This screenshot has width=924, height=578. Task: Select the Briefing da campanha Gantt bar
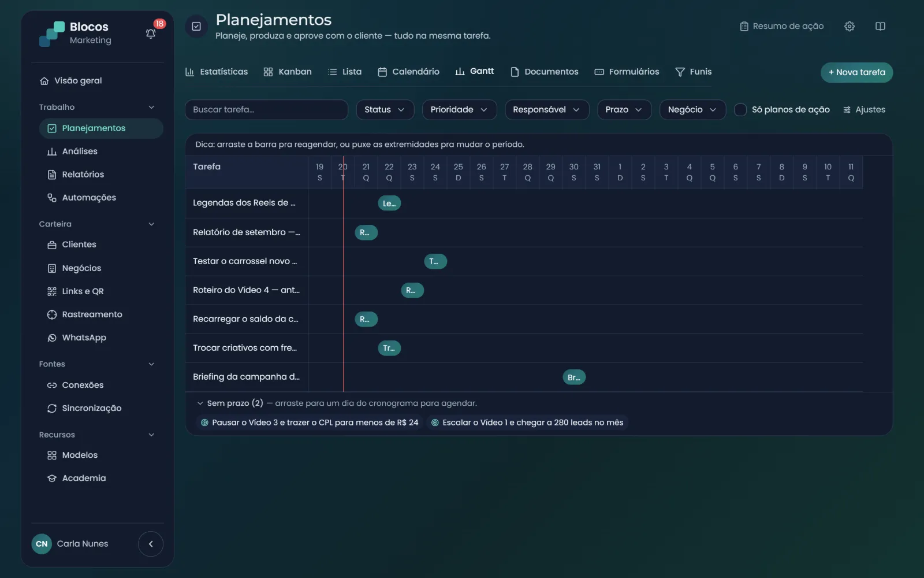(x=574, y=377)
